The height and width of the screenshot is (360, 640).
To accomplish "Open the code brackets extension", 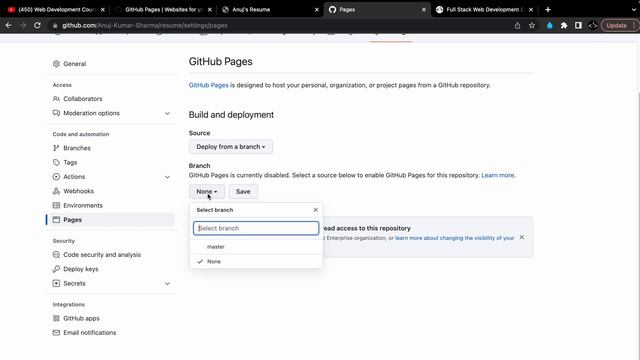I will pos(593,25).
